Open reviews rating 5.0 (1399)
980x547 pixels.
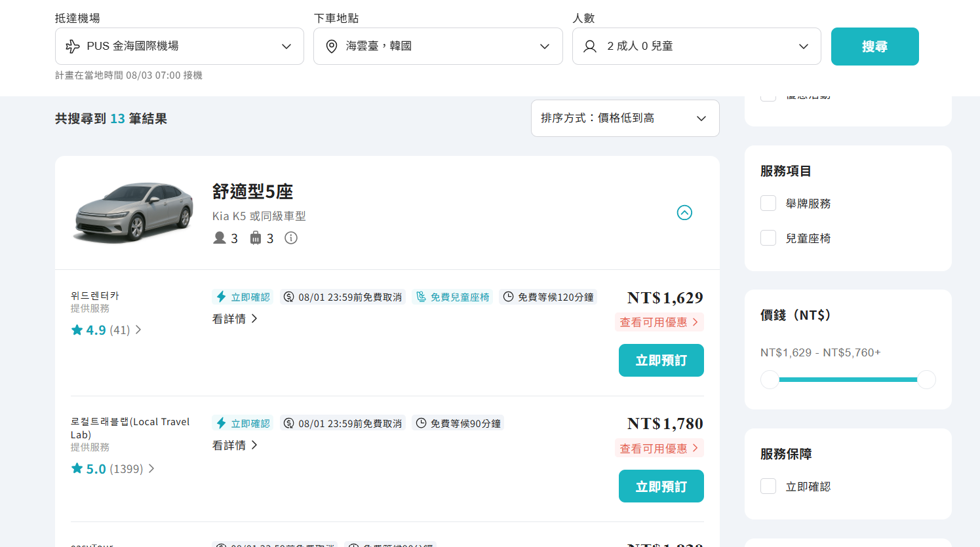113,469
